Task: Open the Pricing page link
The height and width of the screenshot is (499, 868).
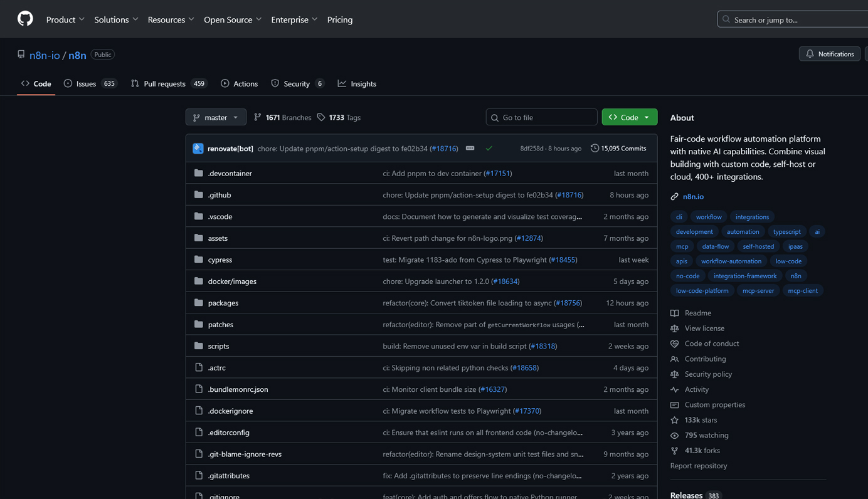Action: (340, 19)
